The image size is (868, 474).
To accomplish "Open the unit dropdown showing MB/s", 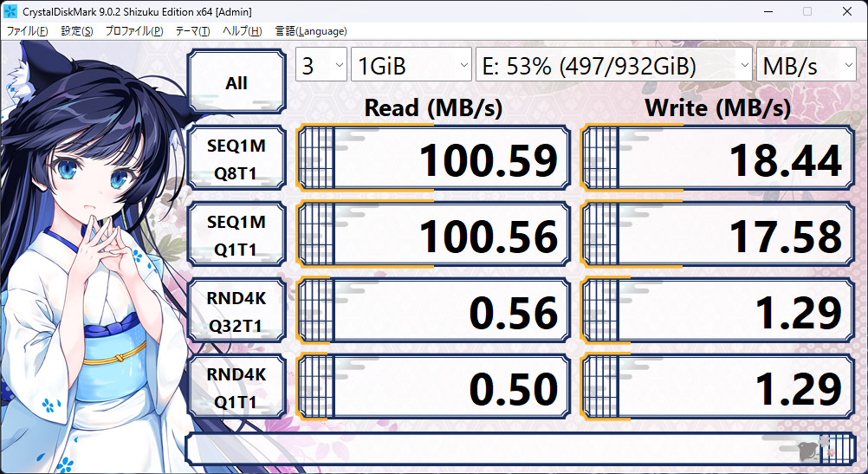I will 806,65.
